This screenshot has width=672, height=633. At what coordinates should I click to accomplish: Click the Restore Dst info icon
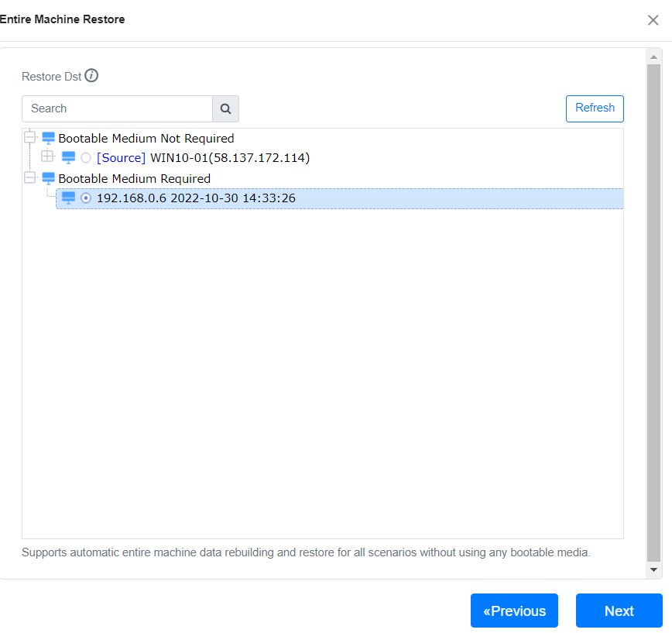point(91,76)
